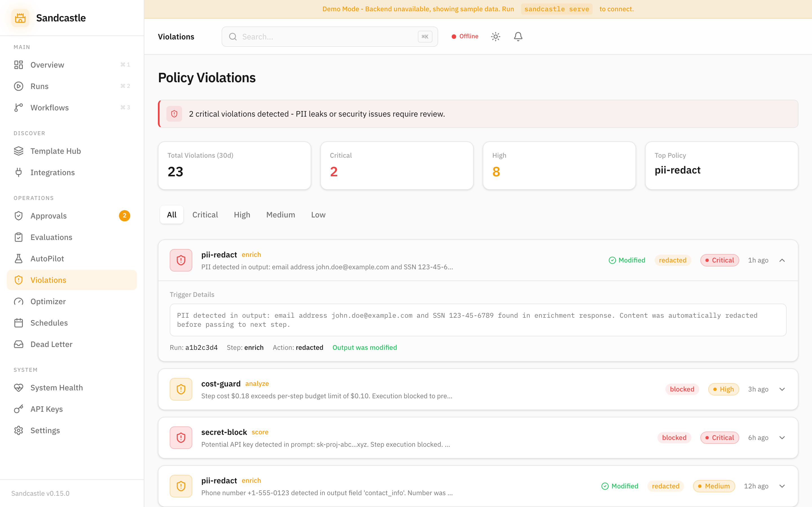Viewport: 812px width, 507px height.
Task: Select the Medium severity filter
Action: pyautogui.click(x=281, y=215)
